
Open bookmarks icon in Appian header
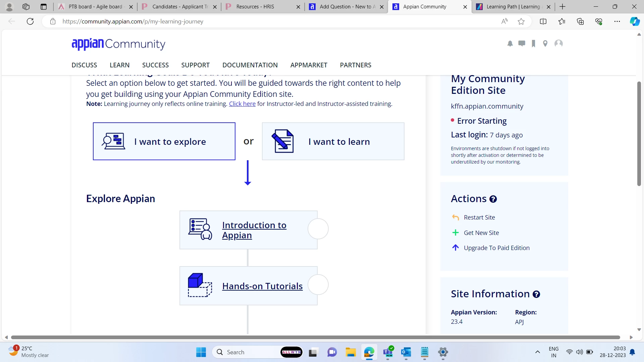[x=533, y=44]
